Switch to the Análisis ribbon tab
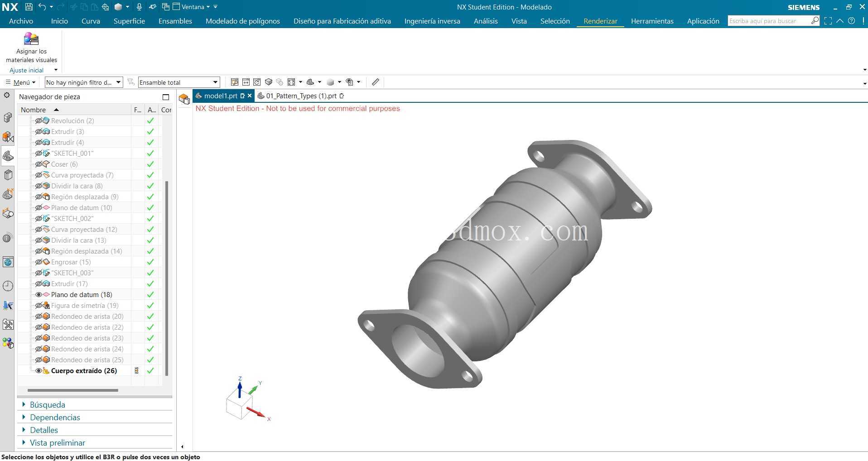868x461 pixels. pos(486,21)
